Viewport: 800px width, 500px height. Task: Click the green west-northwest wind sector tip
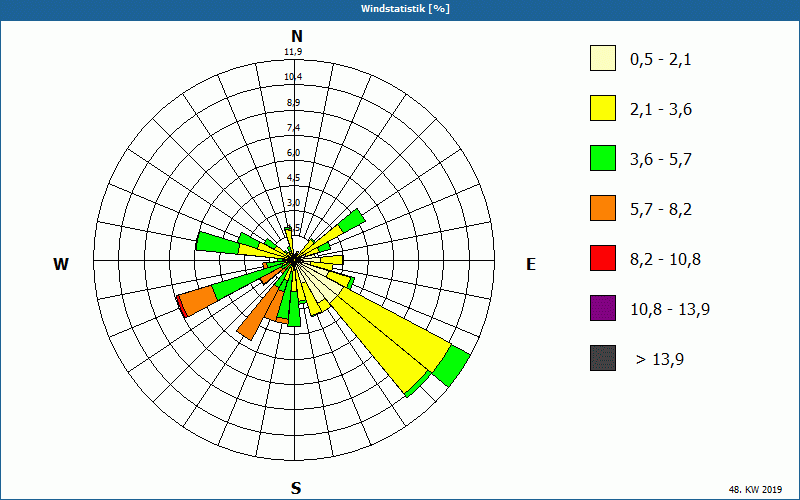click(x=217, y=243)
